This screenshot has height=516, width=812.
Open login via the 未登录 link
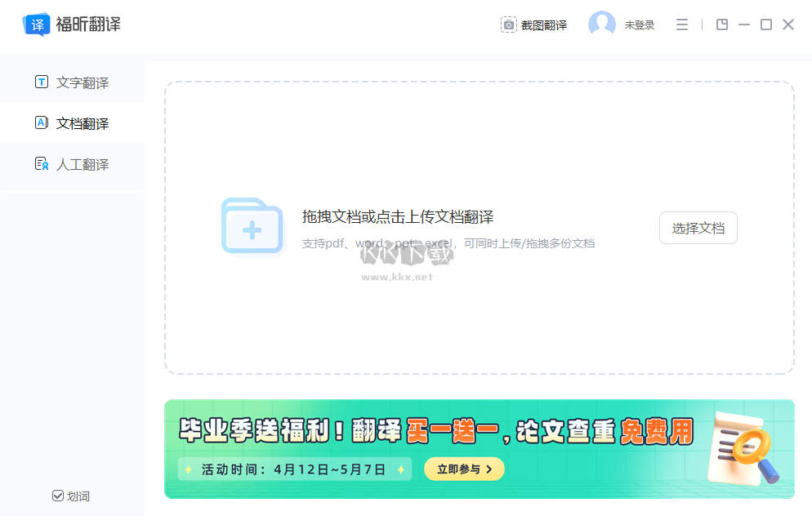[636, 24]
